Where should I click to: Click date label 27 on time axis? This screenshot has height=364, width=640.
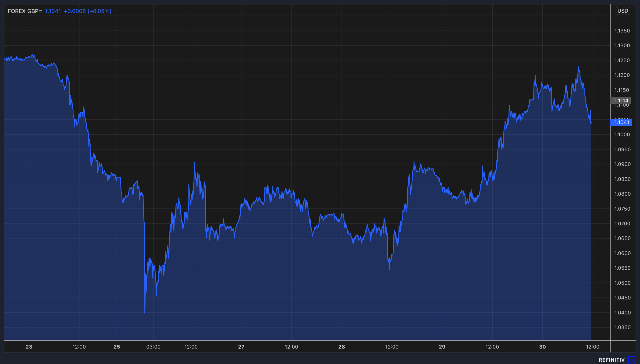241,347
